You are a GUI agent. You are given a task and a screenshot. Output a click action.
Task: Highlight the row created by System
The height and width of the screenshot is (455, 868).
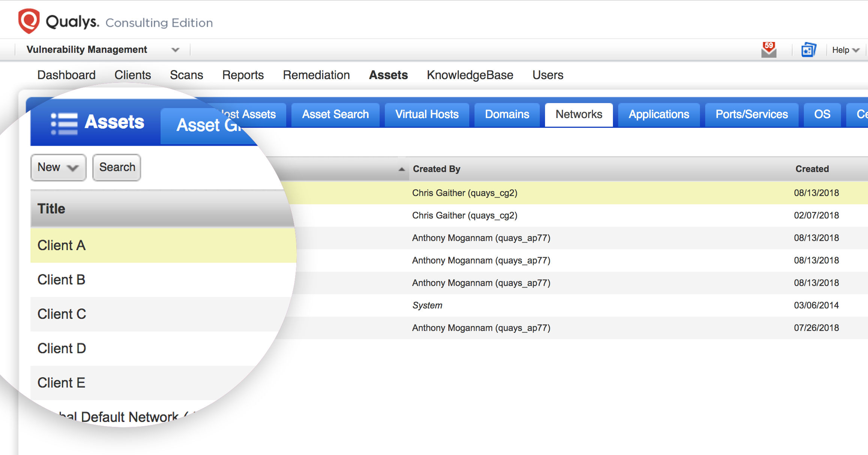point(427,305)
